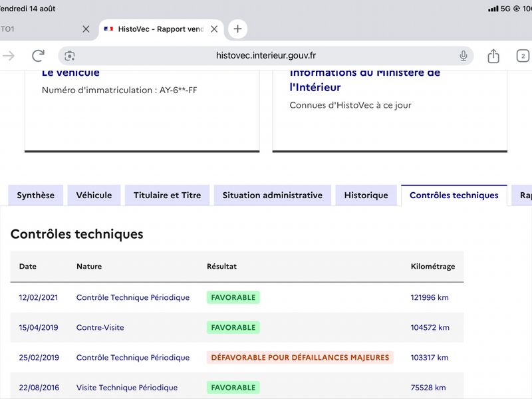
Task: Switch to the TO1 browser tab
Action: click(47, 29)
